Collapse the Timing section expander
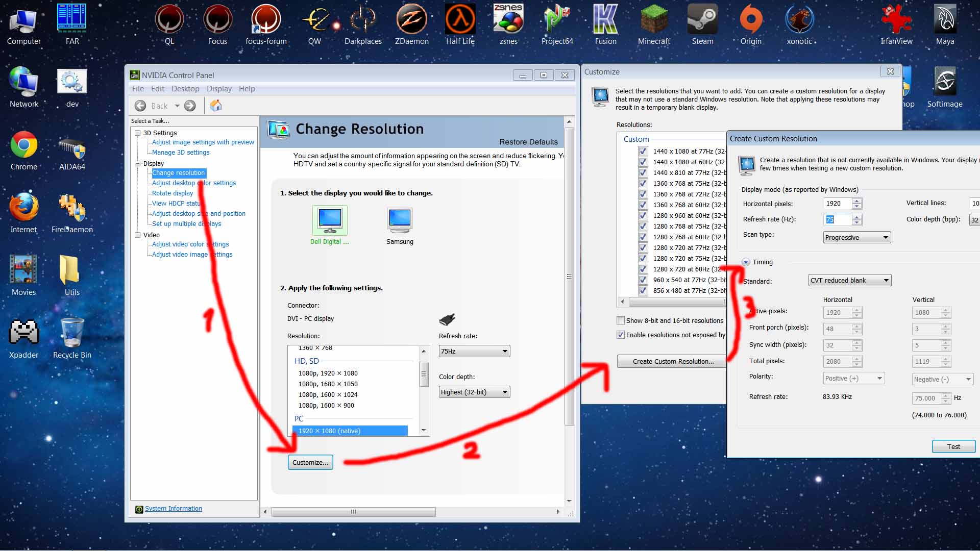The width and height of the screenshot is (980, 551). 746,262
